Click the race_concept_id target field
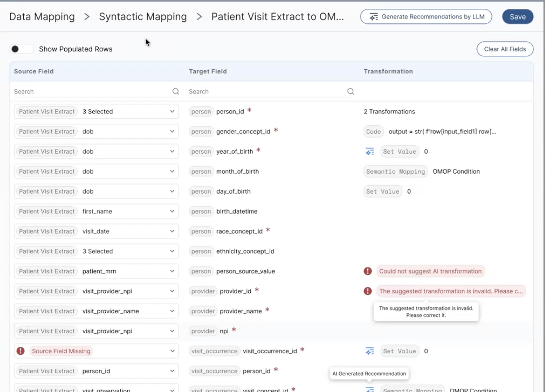545x392 pixels. (229, 231)
